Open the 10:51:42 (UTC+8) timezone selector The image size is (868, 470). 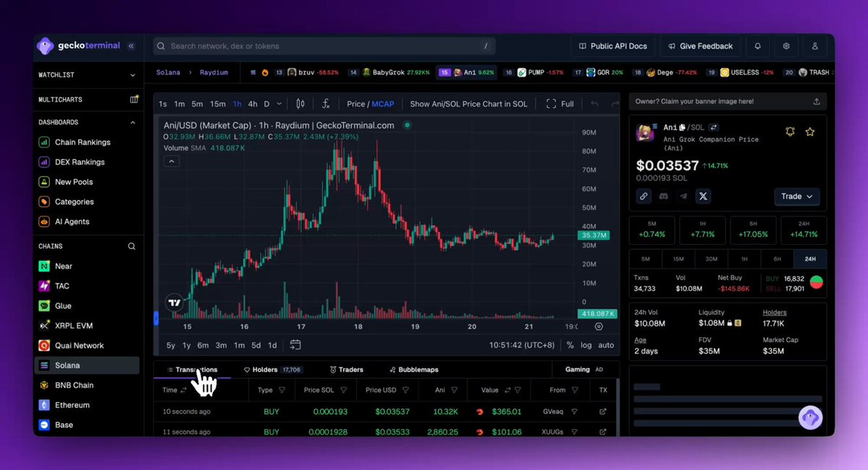(521, 345)
